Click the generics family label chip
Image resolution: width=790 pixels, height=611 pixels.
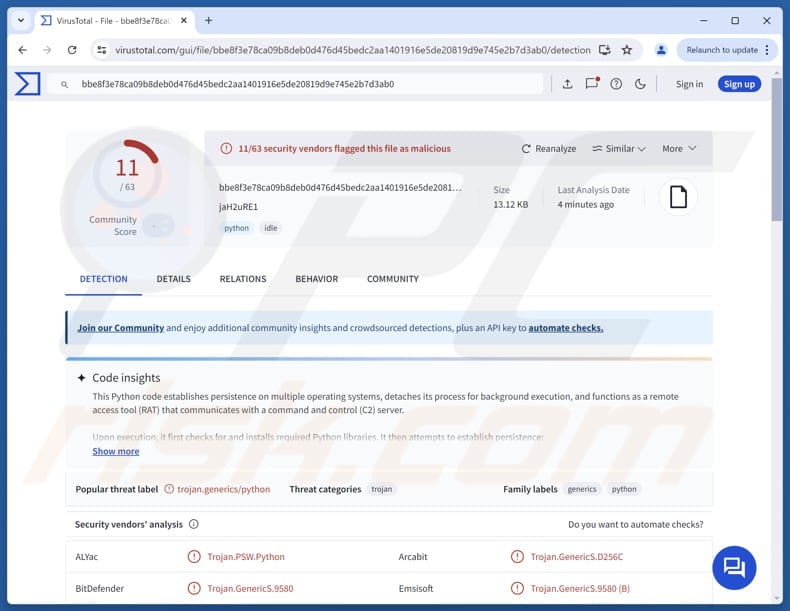[582, 489]
